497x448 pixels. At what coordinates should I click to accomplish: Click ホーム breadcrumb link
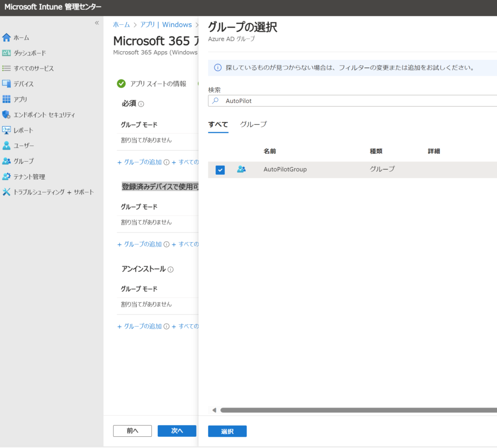tap(121, 25)
